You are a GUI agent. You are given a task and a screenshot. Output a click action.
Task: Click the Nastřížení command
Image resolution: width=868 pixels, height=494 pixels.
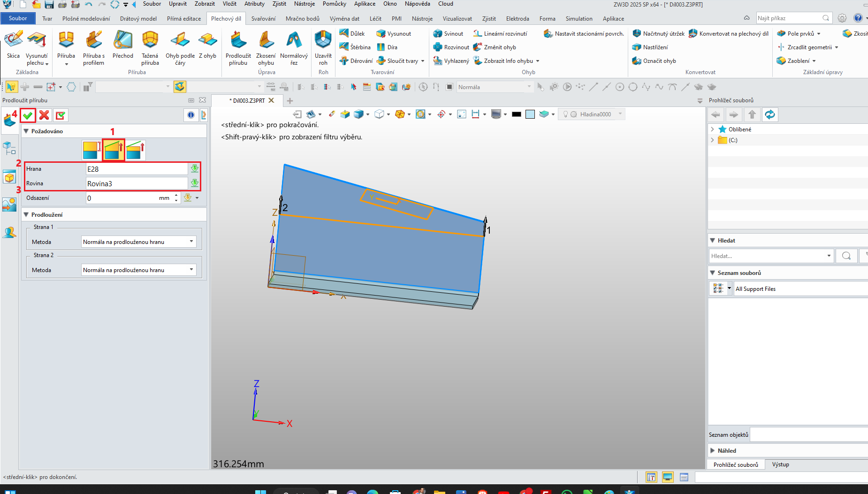(x=650, y=47)
